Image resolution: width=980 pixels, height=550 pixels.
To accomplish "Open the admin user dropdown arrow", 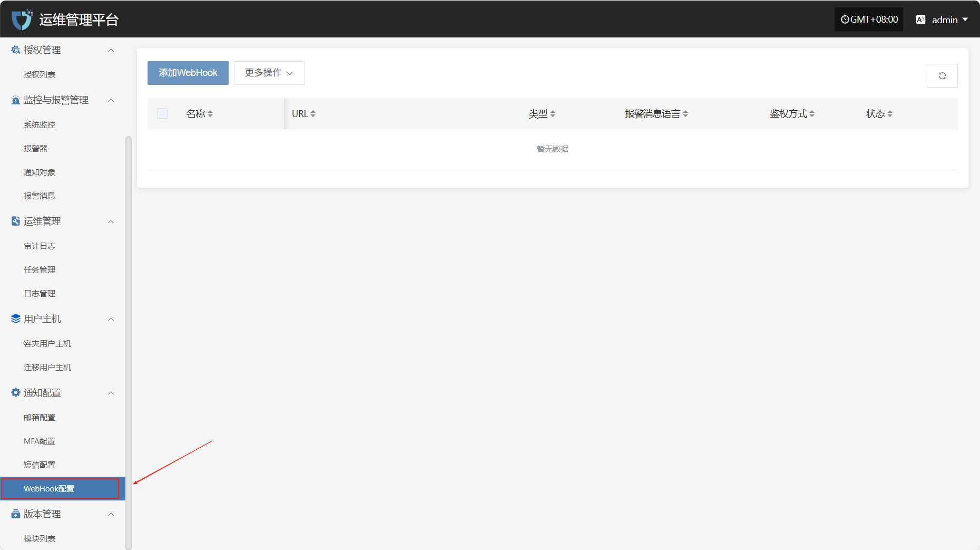I will pos(965,20).
